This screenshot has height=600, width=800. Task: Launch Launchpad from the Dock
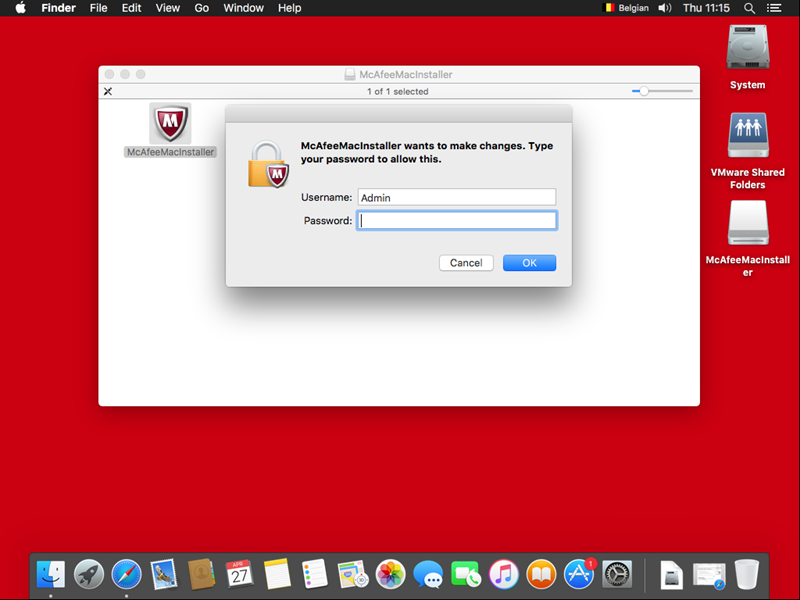pyautogui.click(x=89, y=574)
